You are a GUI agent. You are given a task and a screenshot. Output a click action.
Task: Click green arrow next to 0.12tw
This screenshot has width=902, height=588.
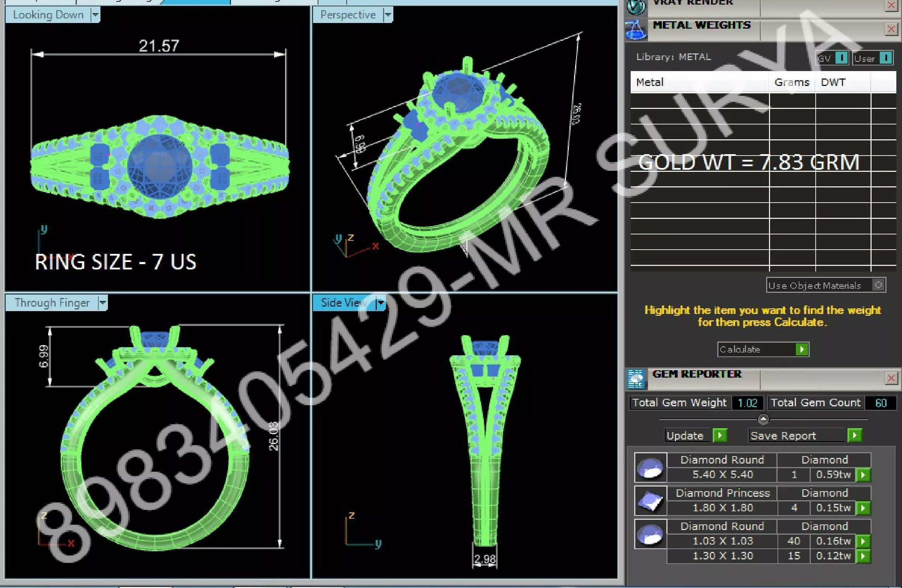(863, 556)
